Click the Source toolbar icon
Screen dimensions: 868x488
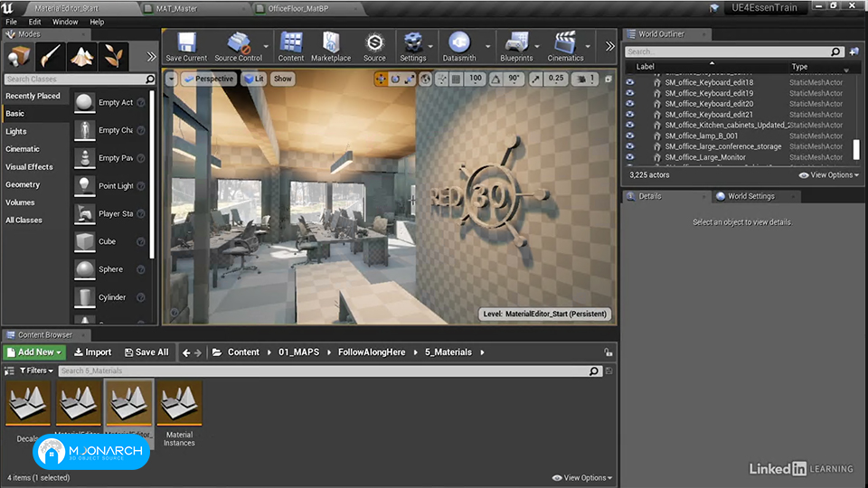tap(374, 46)
